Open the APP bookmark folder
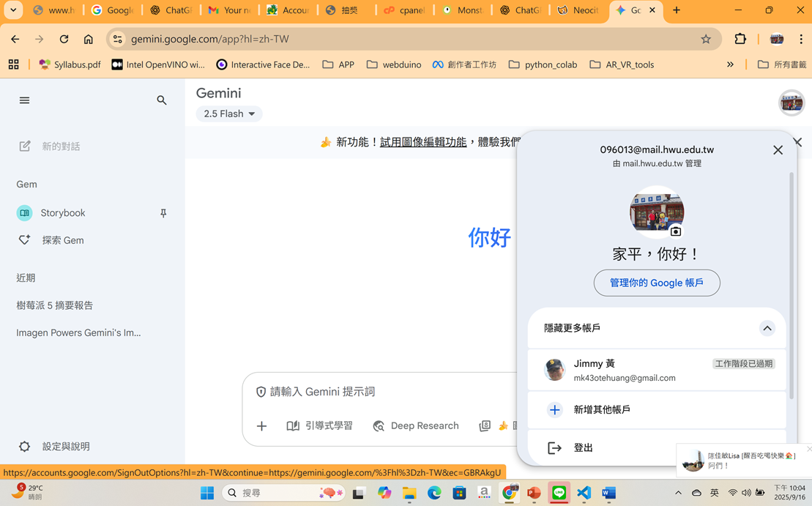Screen dimensions: 812x506 [338, 64]
